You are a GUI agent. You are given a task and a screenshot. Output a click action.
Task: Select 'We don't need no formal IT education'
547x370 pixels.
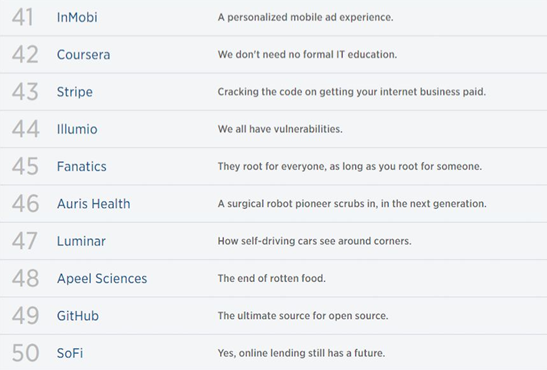click(x=307, y=54)
